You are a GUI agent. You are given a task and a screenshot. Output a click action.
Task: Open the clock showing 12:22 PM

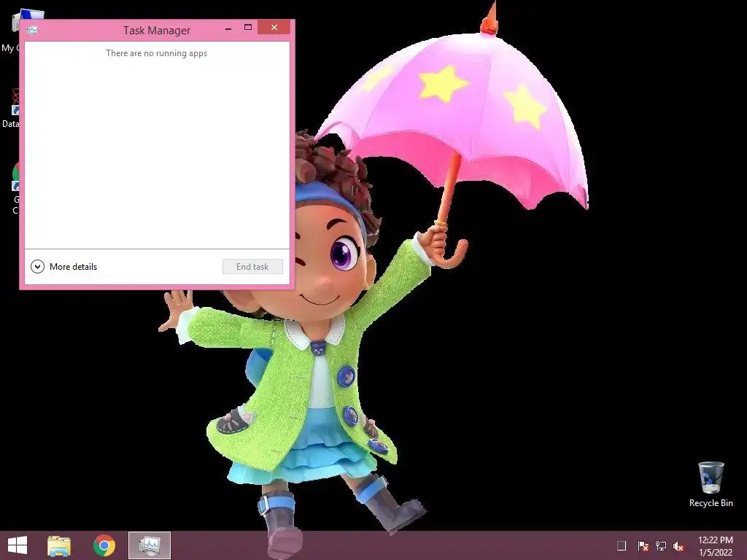pos(716,546)
